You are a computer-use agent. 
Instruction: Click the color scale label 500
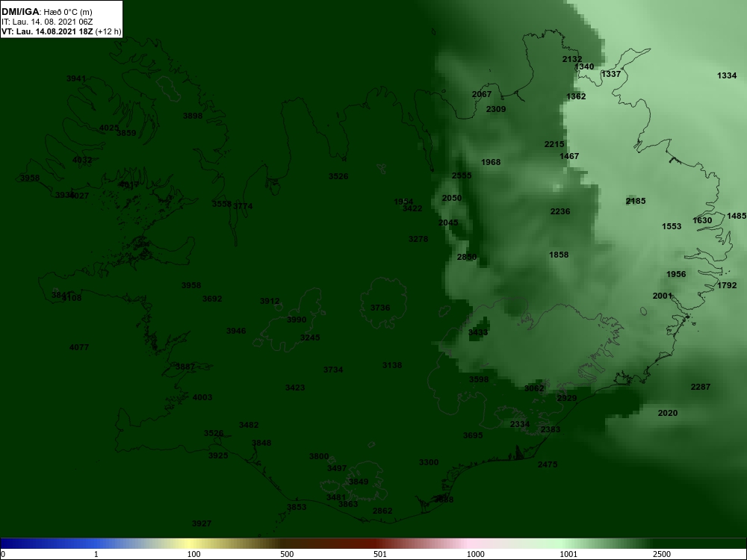point(287,554)
